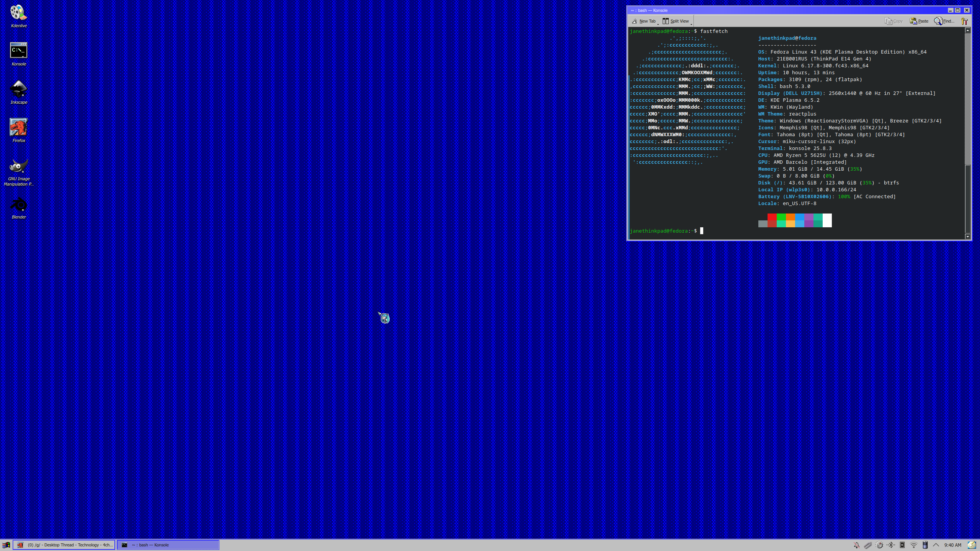Click the Find toolbar button
The height and width of the screenshot is (551, 980).
click(944, 21)
